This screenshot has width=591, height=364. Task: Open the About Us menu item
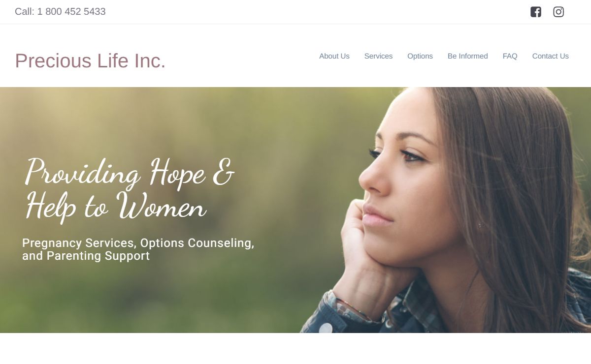pos(334,56)
